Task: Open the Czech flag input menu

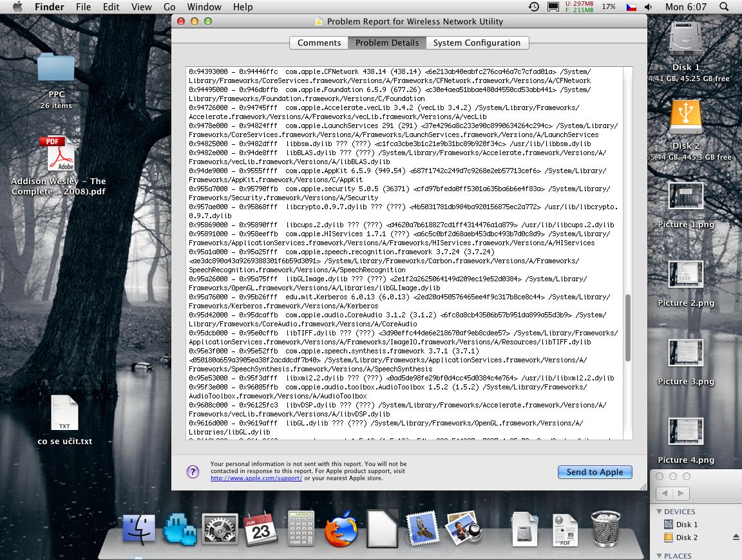Action: [x=631, y=7]
